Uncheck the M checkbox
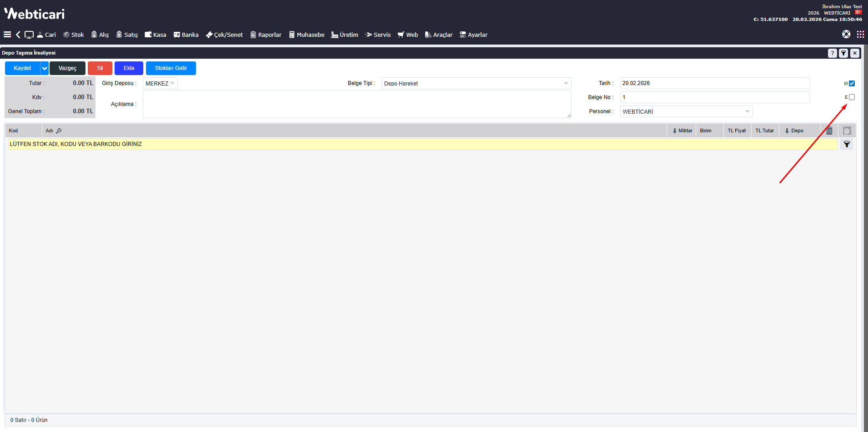868x432 pixels. point(852,84)
